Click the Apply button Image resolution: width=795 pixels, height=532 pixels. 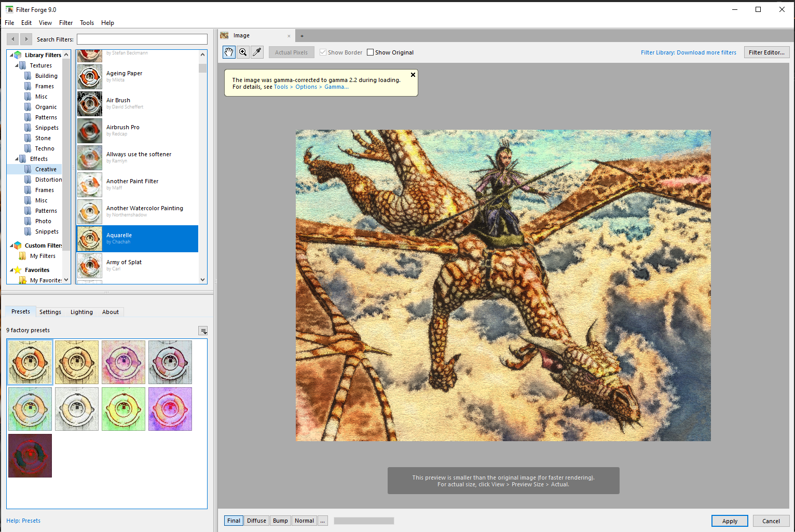[x=730, y=521]
